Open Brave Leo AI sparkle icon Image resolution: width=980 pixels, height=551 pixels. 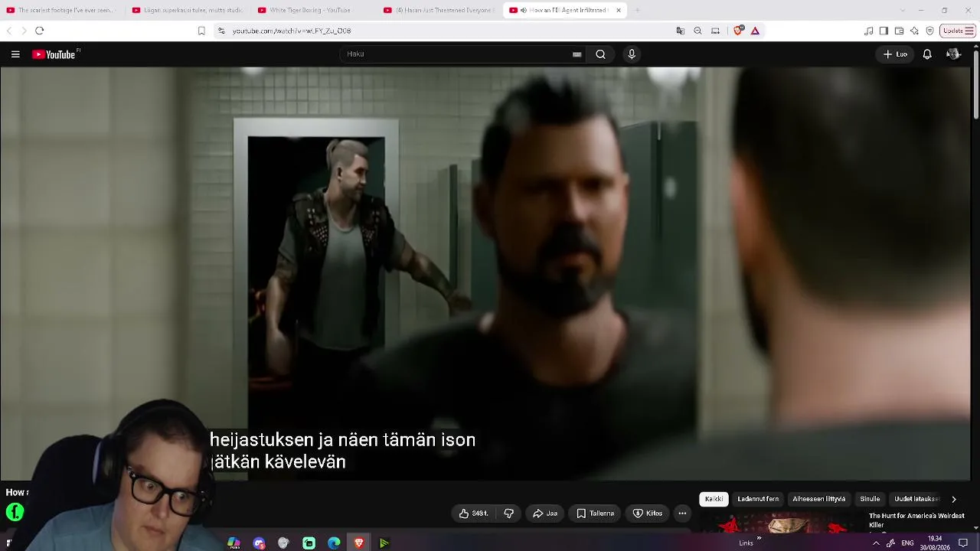click(x=914, y=31)
